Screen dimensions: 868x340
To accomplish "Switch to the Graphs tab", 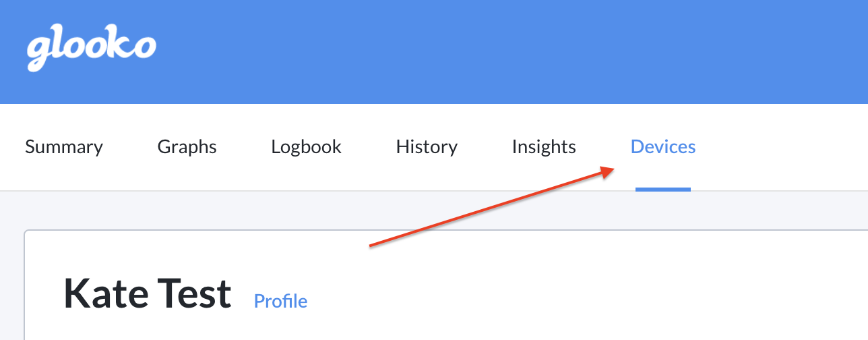I will [187, 147].
